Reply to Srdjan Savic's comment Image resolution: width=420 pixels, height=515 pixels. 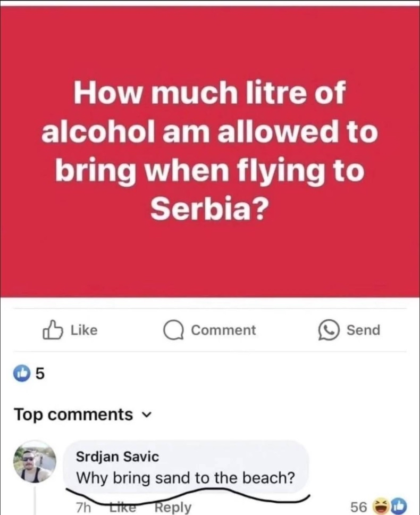click(173, 507)
